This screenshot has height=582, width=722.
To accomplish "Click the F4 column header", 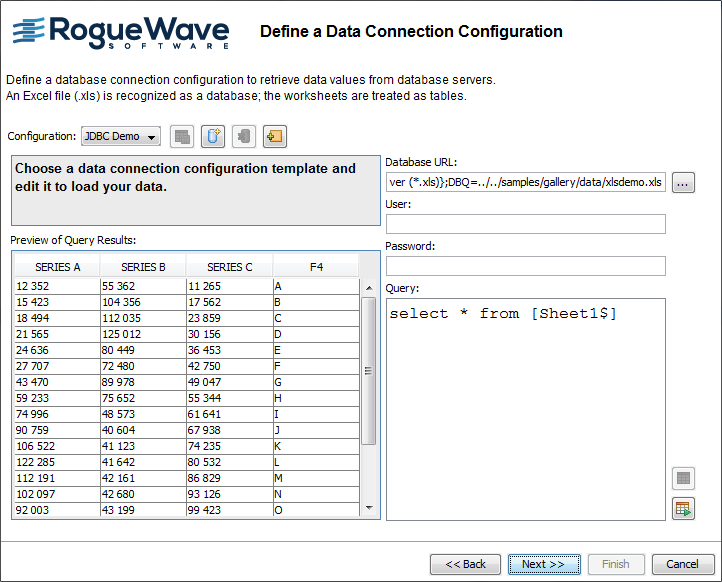I will [x=316, y=267].
